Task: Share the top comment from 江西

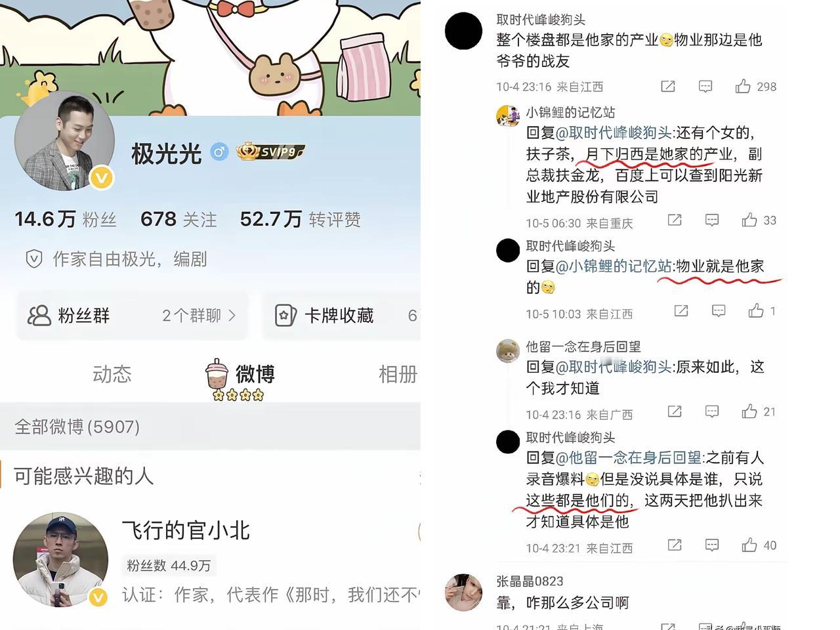Action: pos(668,86)
